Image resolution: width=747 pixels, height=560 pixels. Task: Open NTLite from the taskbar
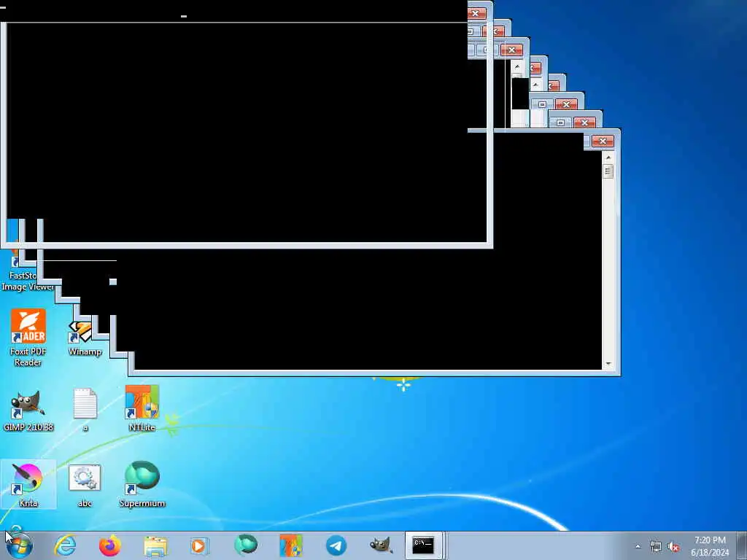click(x=290, y=545)
